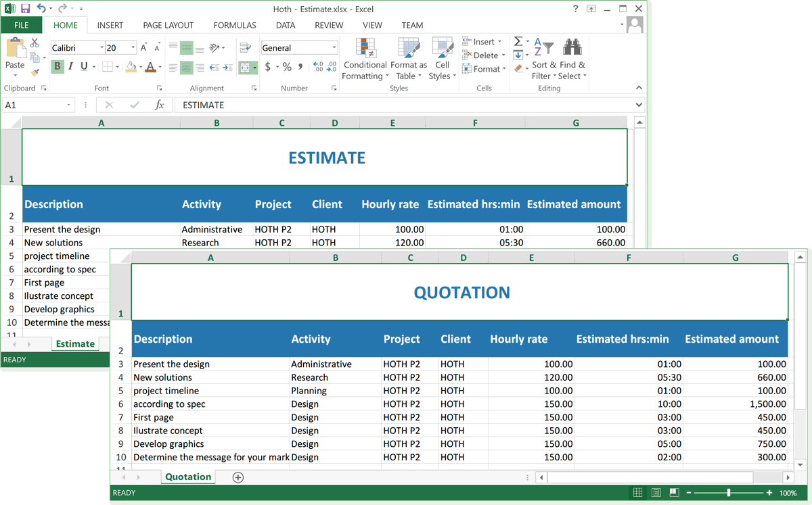Click the Fill down arrow icon
The height and width of the screenshot is (505, 812).
click(x=518, y=55)
